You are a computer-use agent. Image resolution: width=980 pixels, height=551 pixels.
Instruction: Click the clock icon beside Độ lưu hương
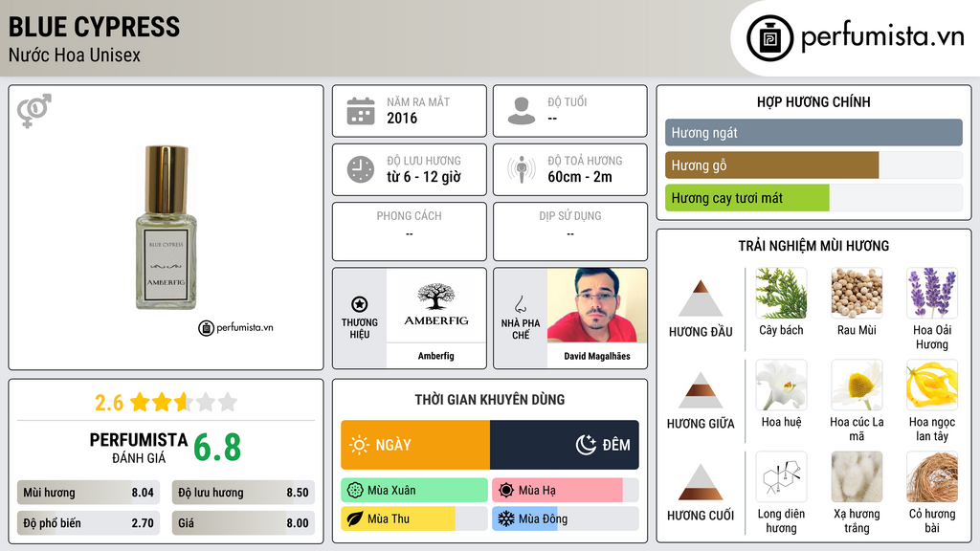click(361, 169)
